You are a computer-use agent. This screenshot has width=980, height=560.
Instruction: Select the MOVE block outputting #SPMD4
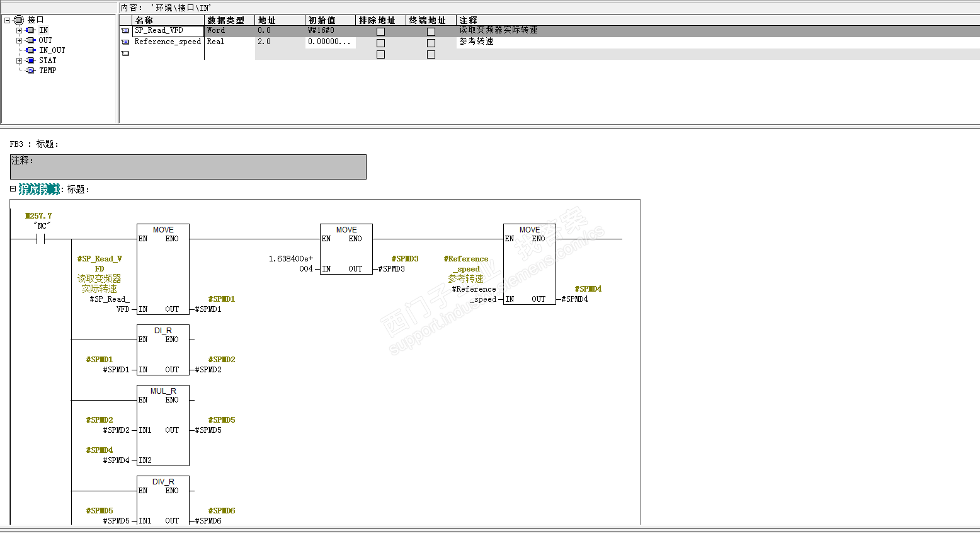pos(530,264)
